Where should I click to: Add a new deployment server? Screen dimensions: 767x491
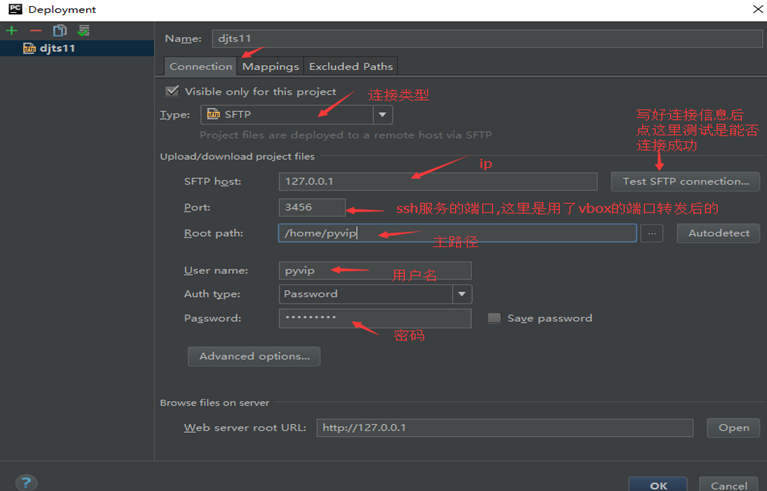pyautogui.click(x=12, y=31)
